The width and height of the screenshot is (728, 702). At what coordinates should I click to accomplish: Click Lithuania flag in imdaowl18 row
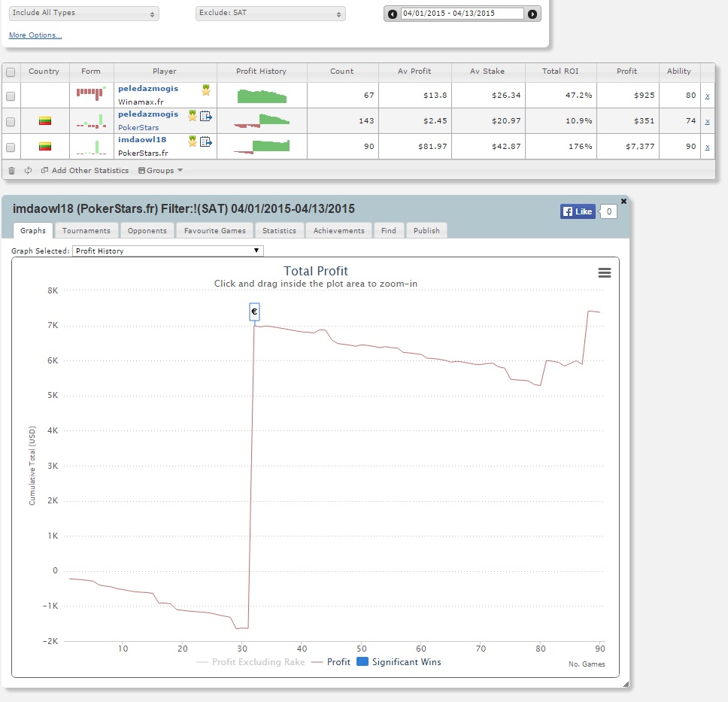45,147
